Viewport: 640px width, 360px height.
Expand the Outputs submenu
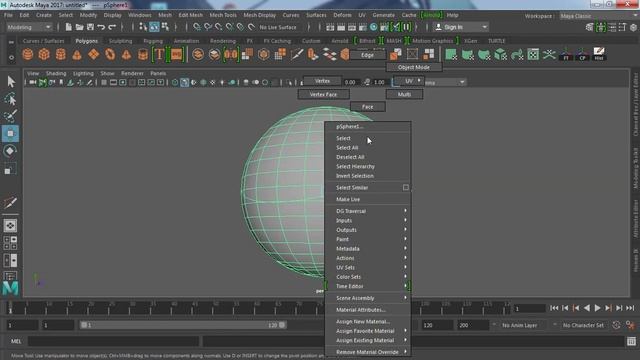(x=368, y=230)
